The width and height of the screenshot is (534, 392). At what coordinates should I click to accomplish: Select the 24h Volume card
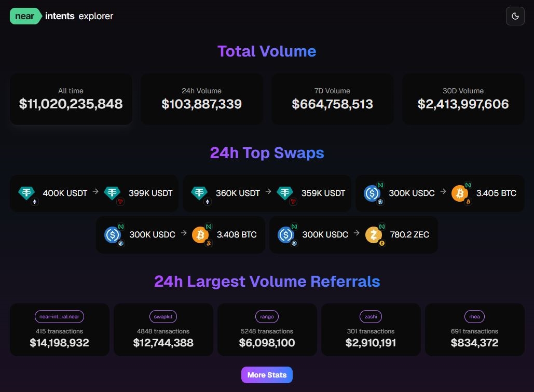pos(201,99)
